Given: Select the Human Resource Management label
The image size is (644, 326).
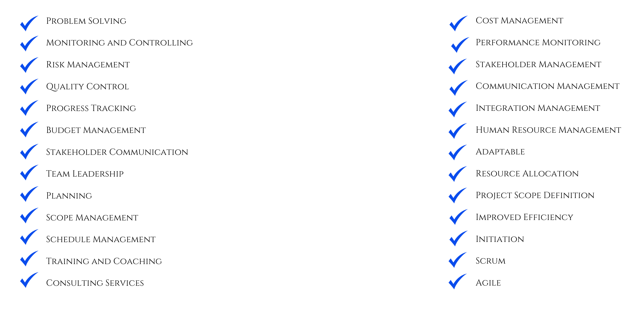Looking at the screenshot, I should [548, 130].
